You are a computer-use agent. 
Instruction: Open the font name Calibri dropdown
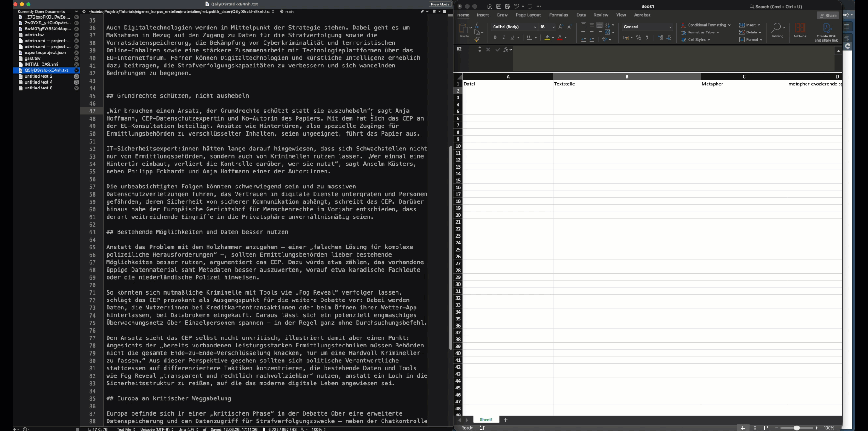pos(535,27)
